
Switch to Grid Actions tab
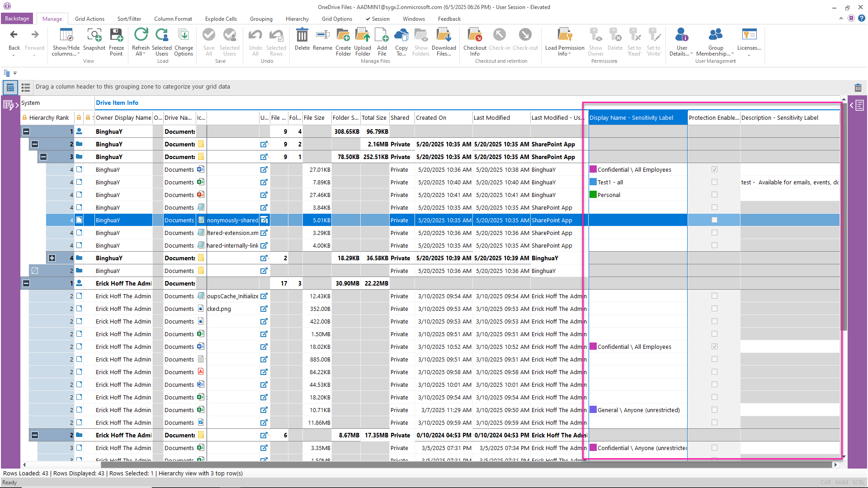[90, 19]
